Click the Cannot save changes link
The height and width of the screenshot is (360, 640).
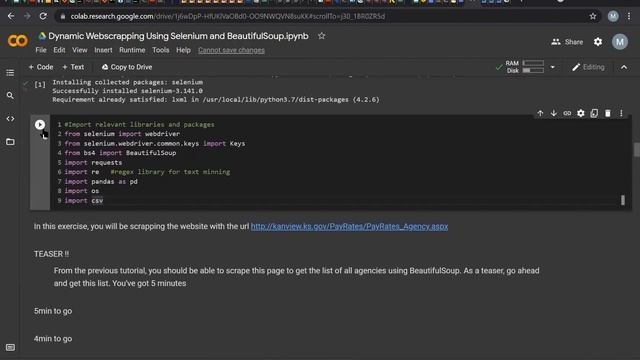tap(231, 50)
